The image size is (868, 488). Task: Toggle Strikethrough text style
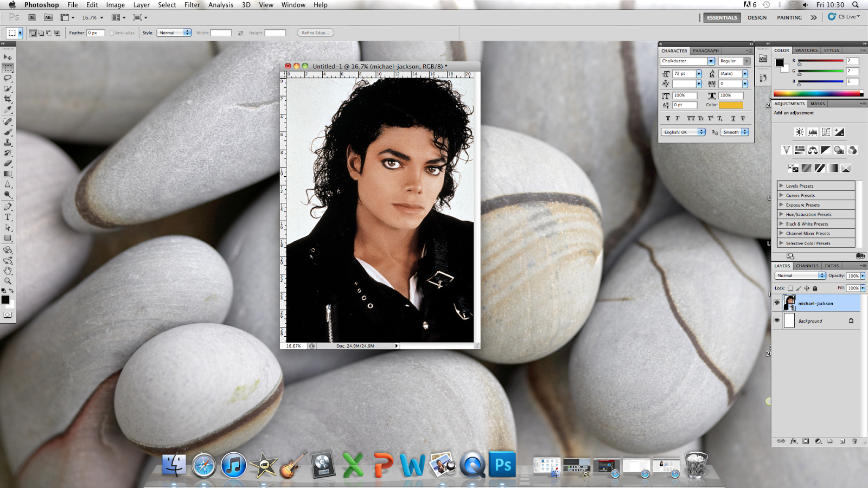[743, 118]
